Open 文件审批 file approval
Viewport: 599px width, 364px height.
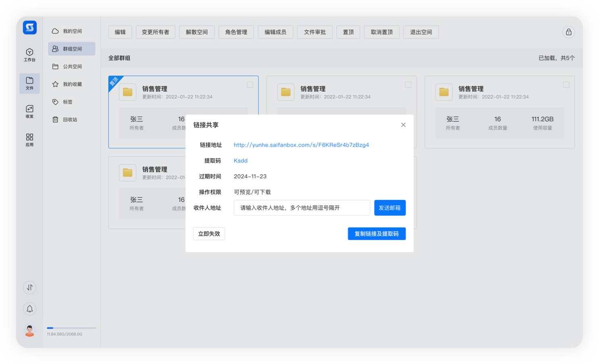315,32
